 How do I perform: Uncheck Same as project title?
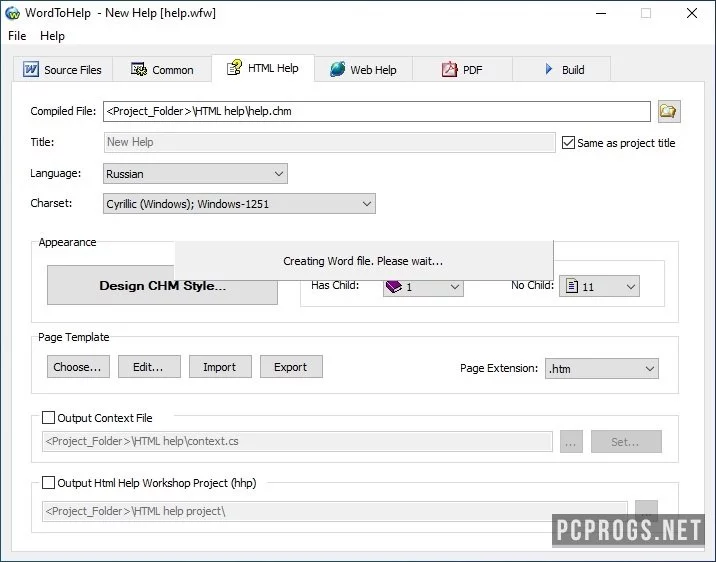(x=568, y=142)
